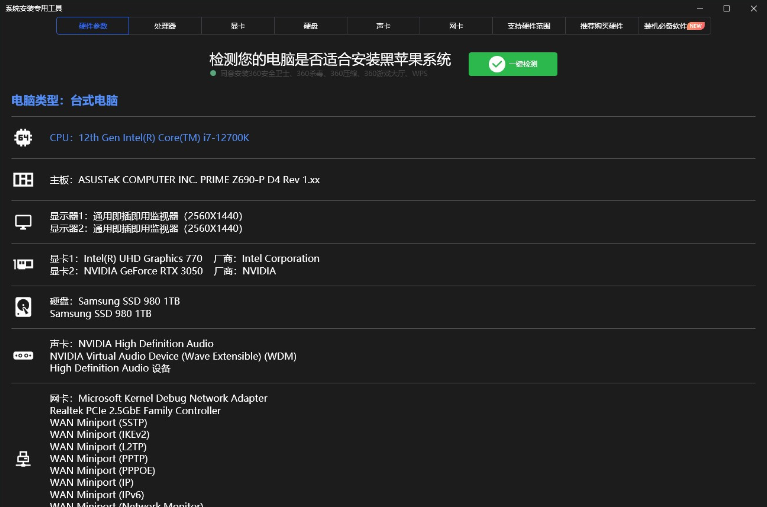The image size is (767, 507).
Task: Open the 装机必备软件 tab
Action: point(674,26)
